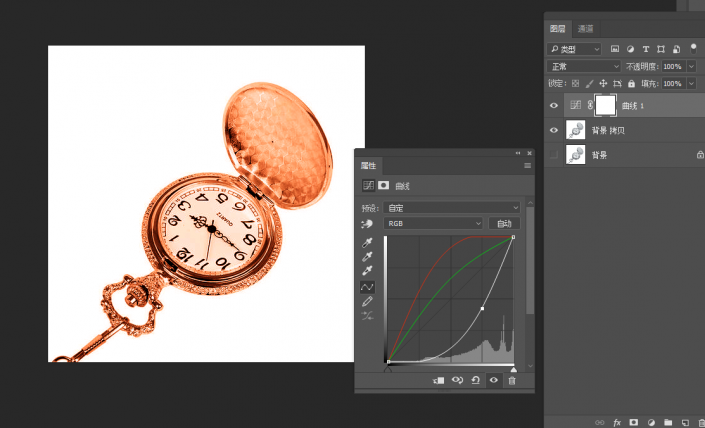
Task: Click the Properties panel vertical scrollbar
Action: (530, 261)
